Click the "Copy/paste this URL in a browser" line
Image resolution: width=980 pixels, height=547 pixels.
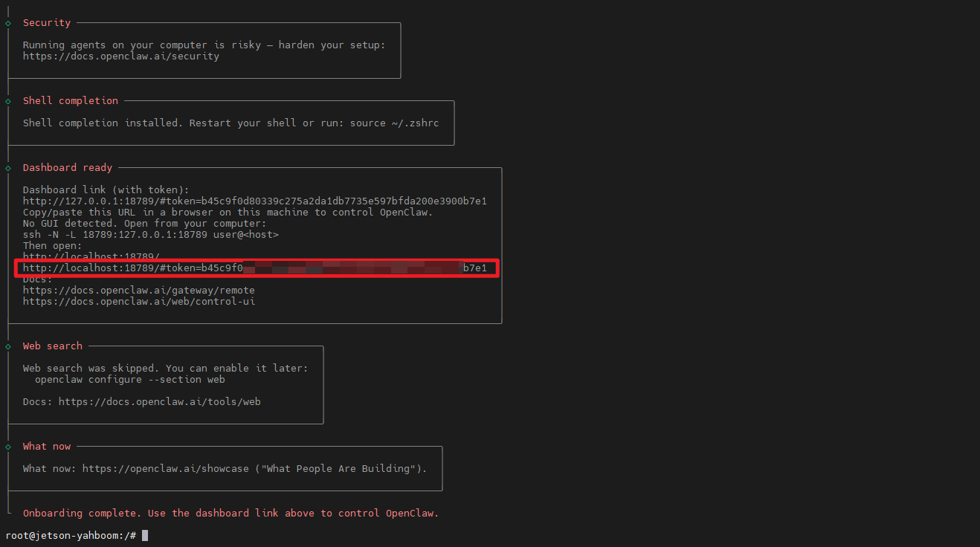click(x=228, y=213)
